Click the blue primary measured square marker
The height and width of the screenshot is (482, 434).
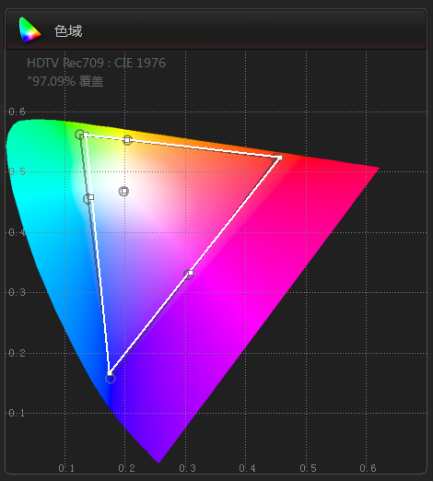point(109,373)
